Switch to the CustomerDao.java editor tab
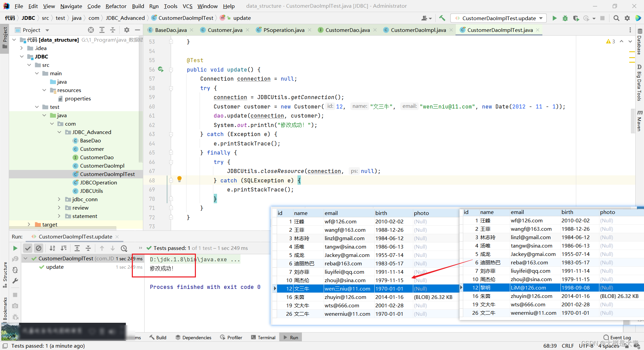 click(x=347, y=30)
